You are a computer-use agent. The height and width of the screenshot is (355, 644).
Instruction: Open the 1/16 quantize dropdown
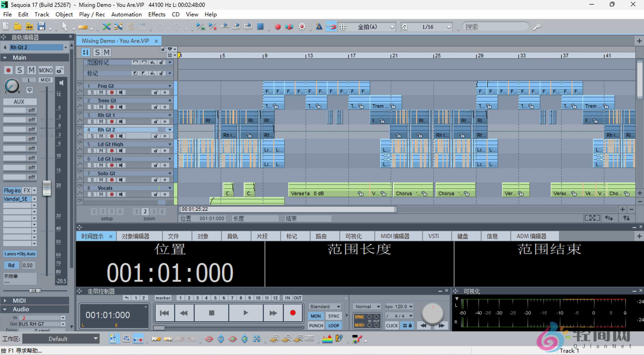pyautogui.click(x=449, y=27)
